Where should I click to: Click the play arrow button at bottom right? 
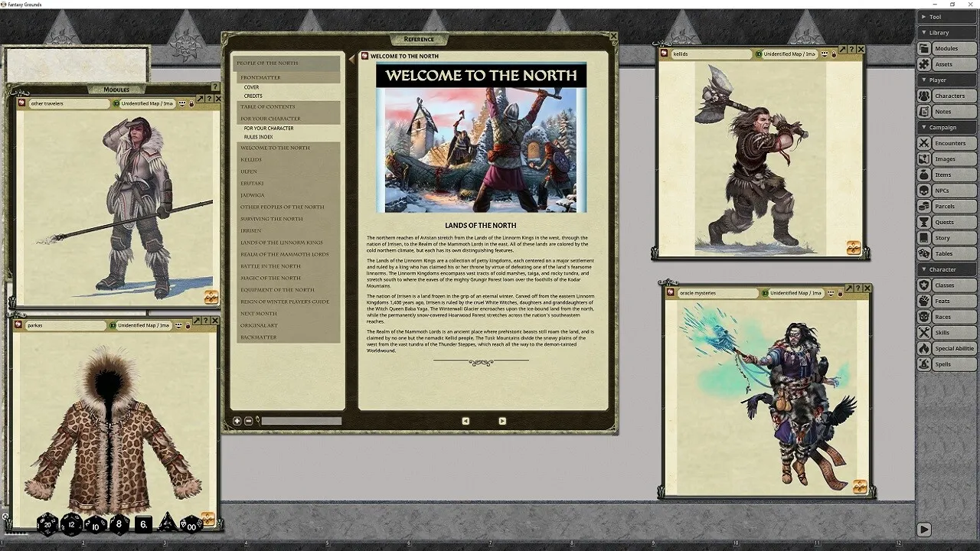pyautogui.click(x=924, y=530)
